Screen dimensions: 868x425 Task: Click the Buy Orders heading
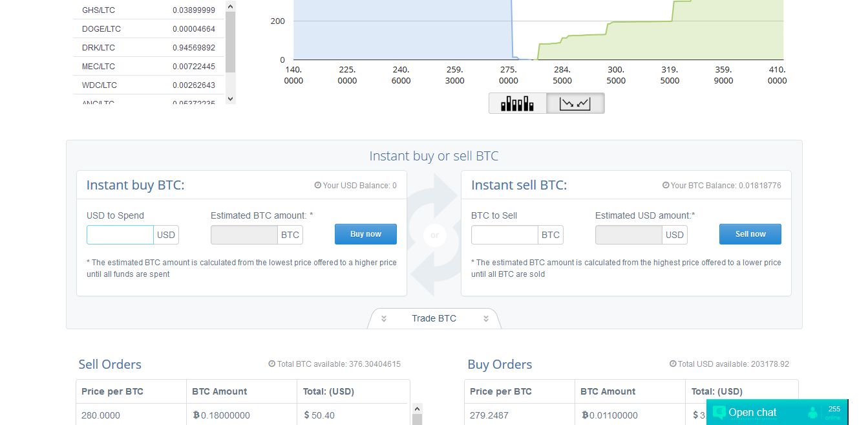click(500, 364)
